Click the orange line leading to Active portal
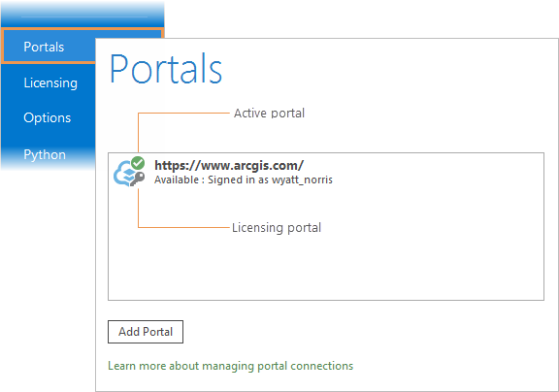 point(183,113)
